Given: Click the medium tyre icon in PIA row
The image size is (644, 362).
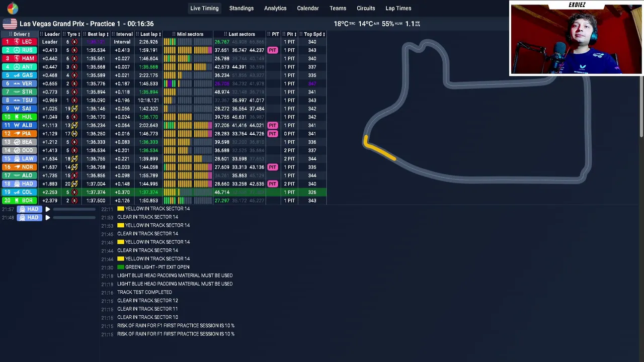Looking at the screenshot, I should pos(74,134).
